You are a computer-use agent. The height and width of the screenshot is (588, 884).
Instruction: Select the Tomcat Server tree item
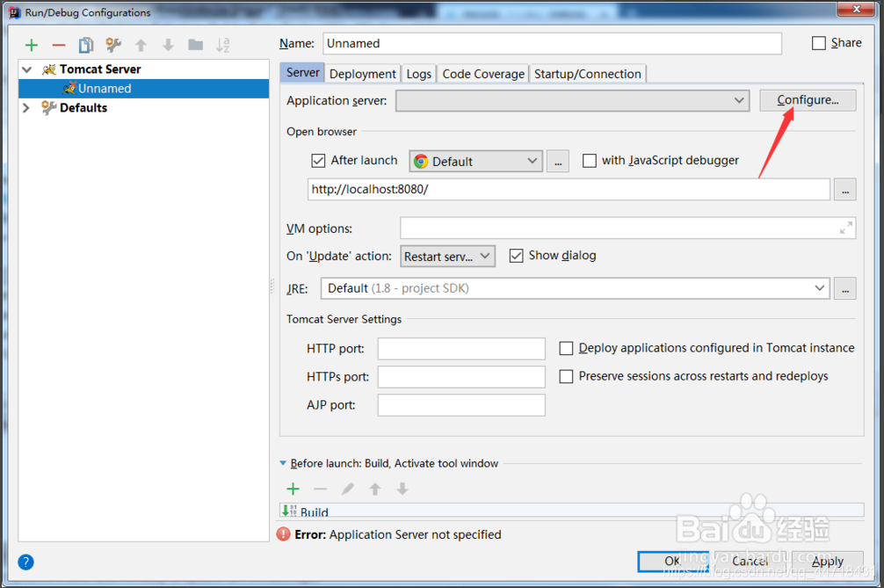[x=100, y=69]
